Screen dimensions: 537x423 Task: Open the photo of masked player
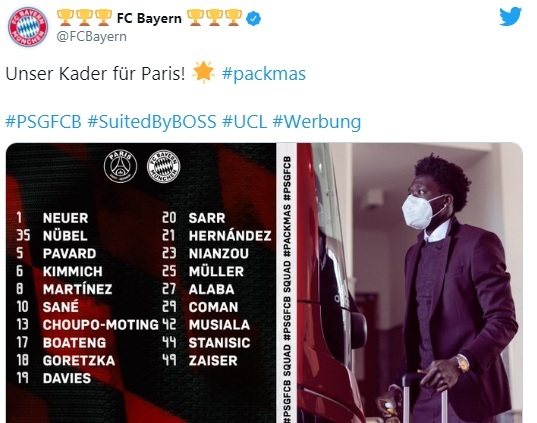click(x=410, y=283)
